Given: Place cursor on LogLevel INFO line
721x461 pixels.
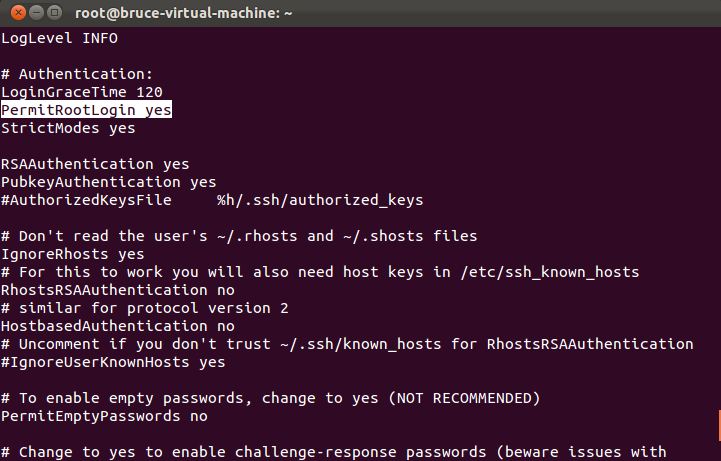Looking at the screenshot, I should 59,38.
